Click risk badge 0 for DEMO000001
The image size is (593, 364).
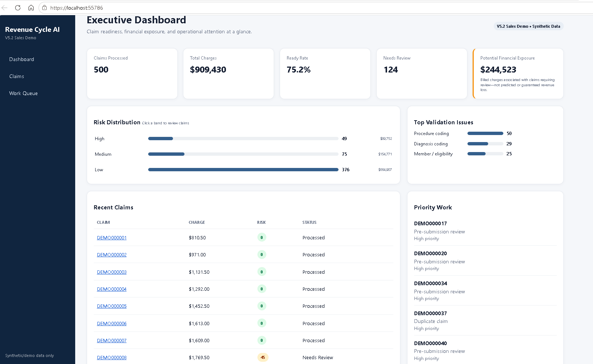(261, 237)
